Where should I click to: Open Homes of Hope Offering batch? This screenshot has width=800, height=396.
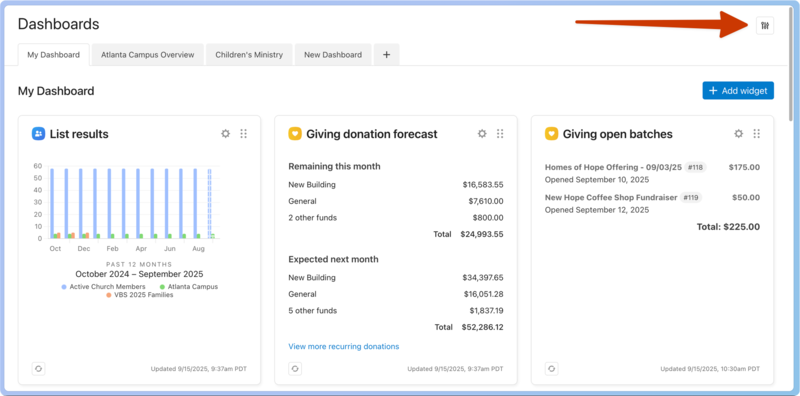(613, 167)
